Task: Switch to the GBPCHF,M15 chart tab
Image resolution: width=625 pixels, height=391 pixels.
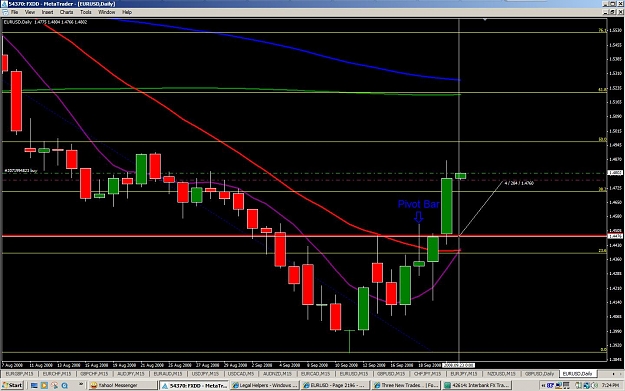Action: (x=94, y=374)
